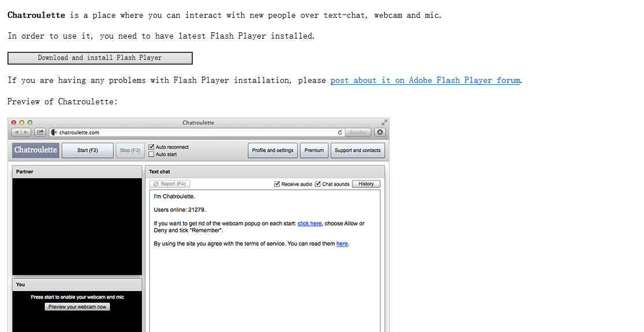Click the site favicon in address bar

click(54, 132)
